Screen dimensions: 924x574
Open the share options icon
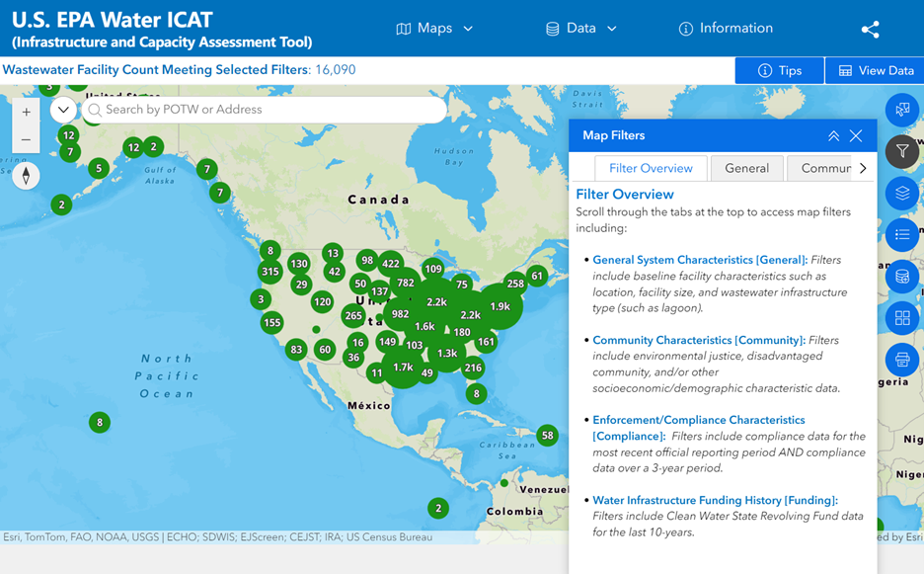pyautogui.click(x=870, y=29)
